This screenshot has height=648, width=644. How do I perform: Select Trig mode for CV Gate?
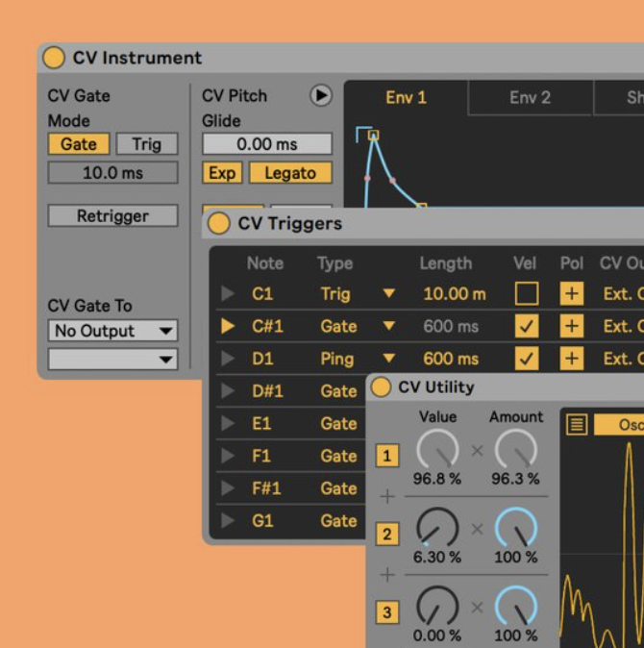click(x=146, y=144)
